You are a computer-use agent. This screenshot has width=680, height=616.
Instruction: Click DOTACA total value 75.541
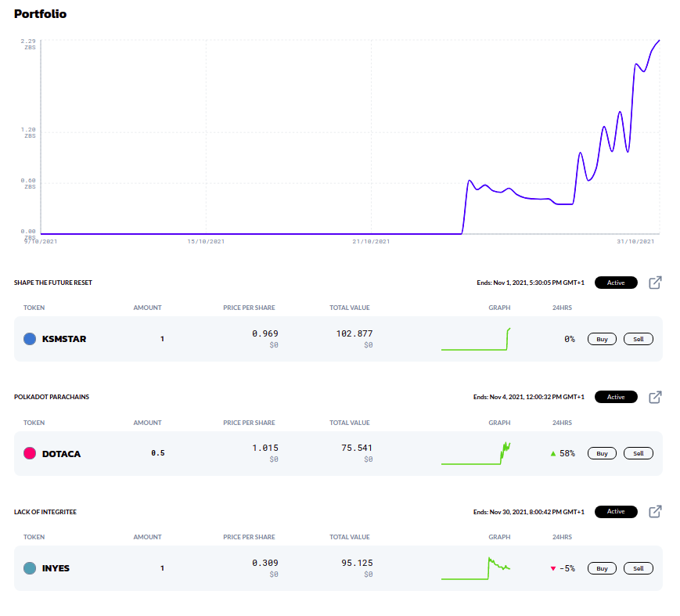tap(357, 448)
